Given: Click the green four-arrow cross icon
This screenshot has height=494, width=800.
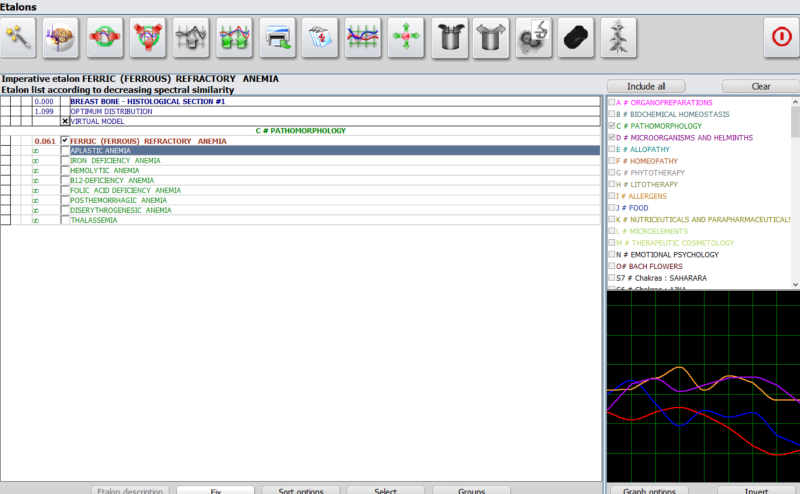Looking at the screenshot, I should pyautogui.click(x=406, y=38).
